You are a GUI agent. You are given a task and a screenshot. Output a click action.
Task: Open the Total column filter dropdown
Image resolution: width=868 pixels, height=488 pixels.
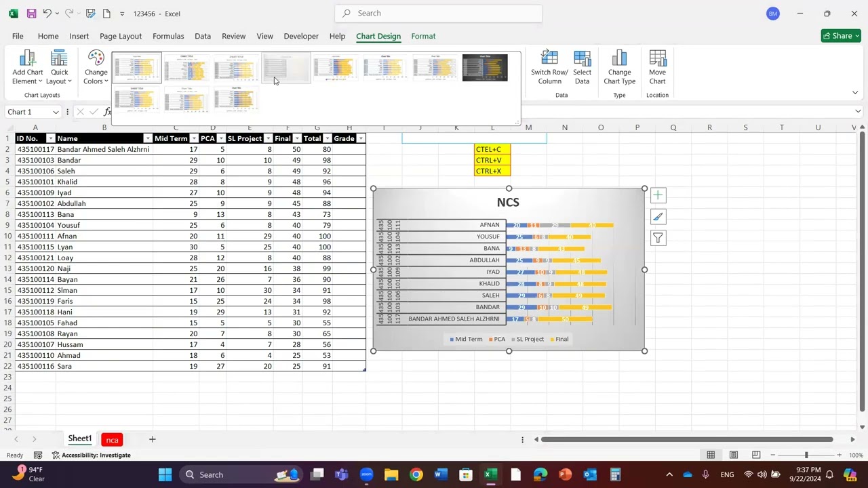(x=327, y=138)
